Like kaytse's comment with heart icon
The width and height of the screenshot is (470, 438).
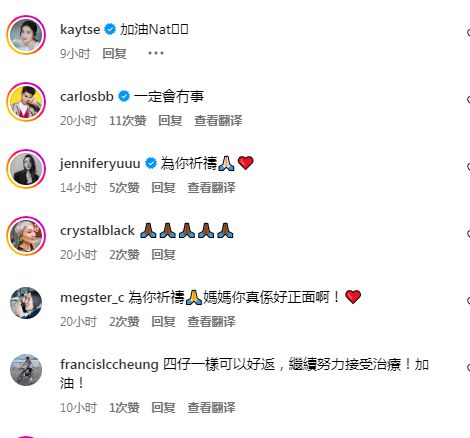point(468,32)
